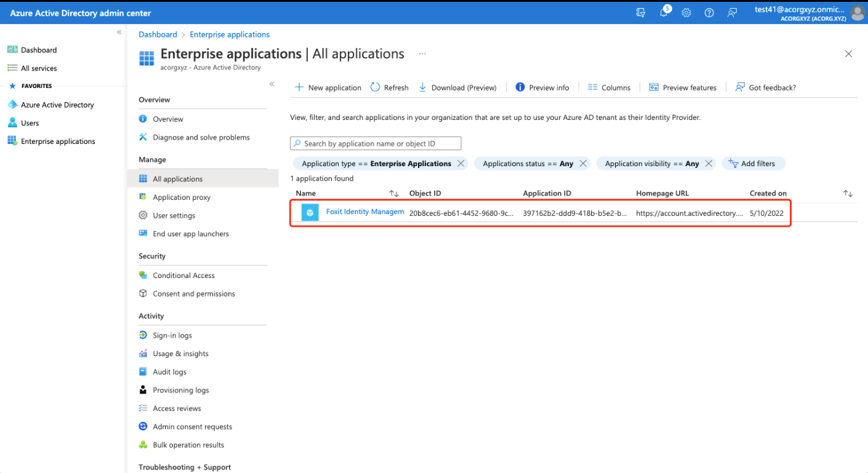
Task: Go to the Dashboard breadcrumb
Action: point(158,34)
